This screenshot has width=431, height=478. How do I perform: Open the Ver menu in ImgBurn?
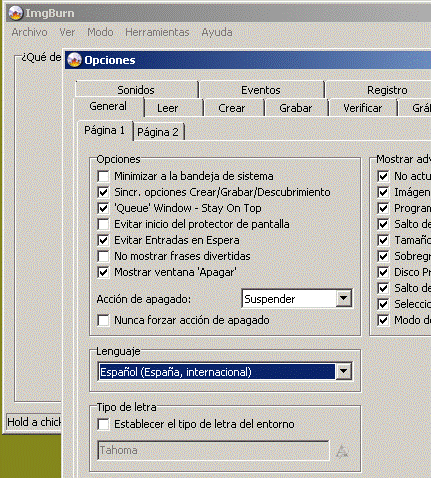click(x=67, y=32)
